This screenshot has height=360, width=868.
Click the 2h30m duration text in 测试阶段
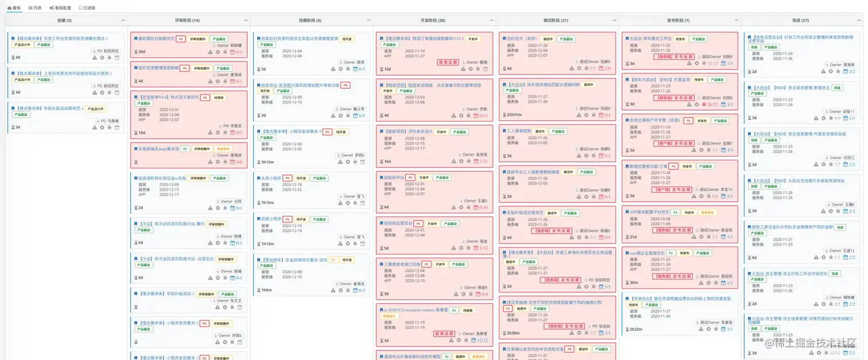click(513, 333)
